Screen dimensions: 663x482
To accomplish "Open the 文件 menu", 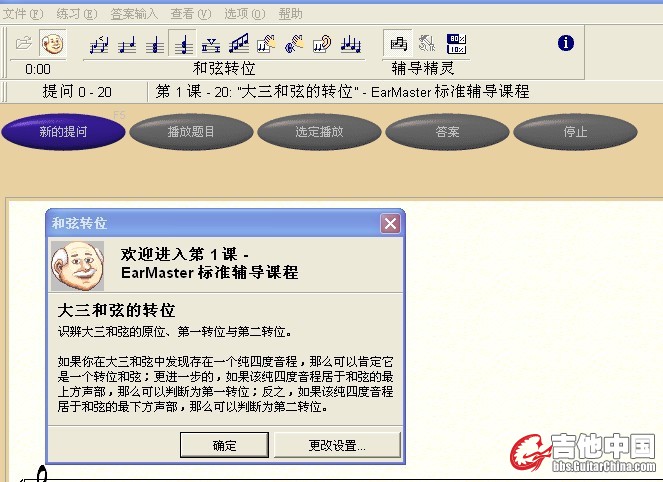I will [x=22, y=14].
